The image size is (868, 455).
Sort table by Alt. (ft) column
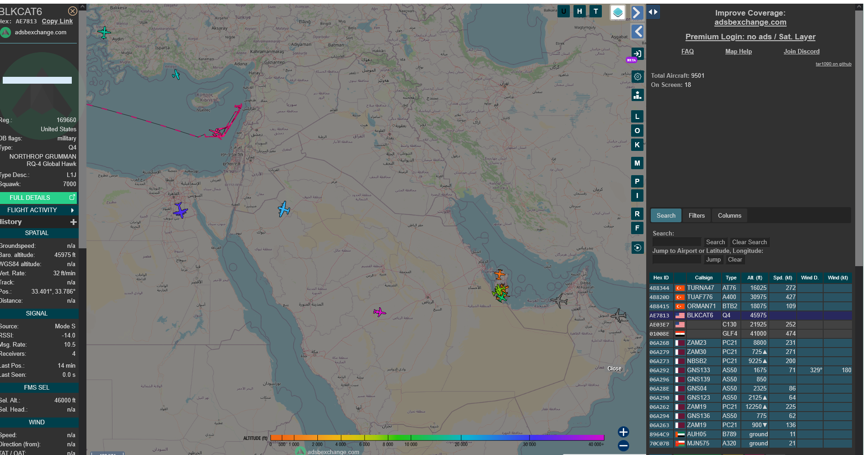[755, 278]
